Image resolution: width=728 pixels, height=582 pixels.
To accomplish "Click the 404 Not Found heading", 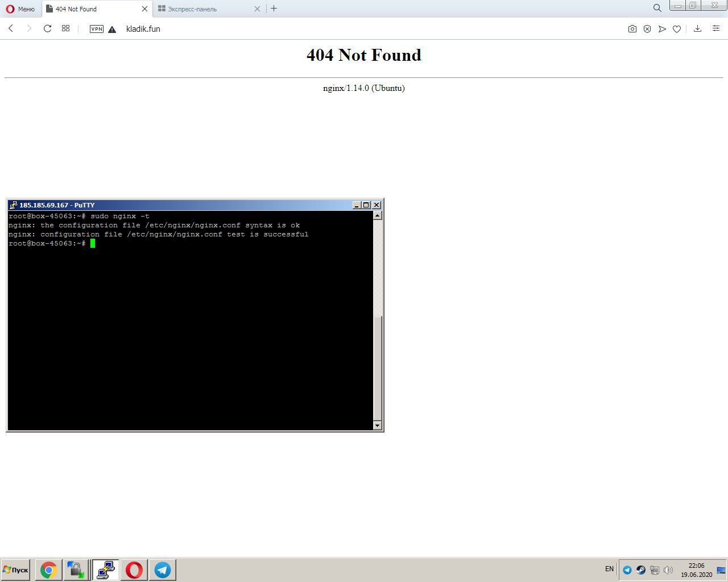I will coord(364,55).
